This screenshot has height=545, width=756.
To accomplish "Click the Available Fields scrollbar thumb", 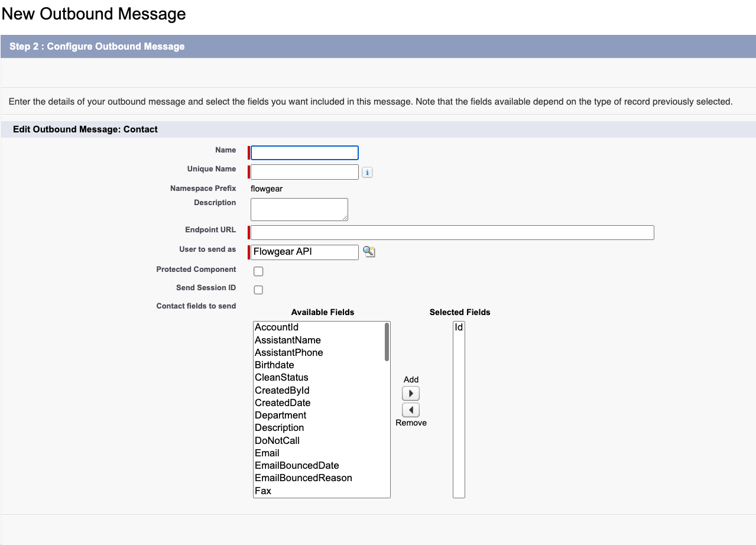I will (x=387, y=342).
